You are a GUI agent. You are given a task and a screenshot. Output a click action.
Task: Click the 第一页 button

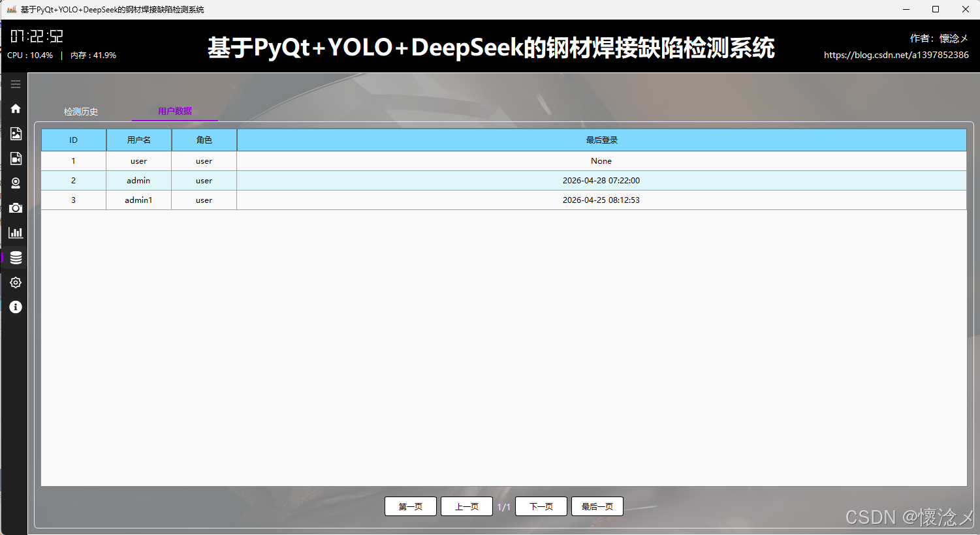[411, 506]
